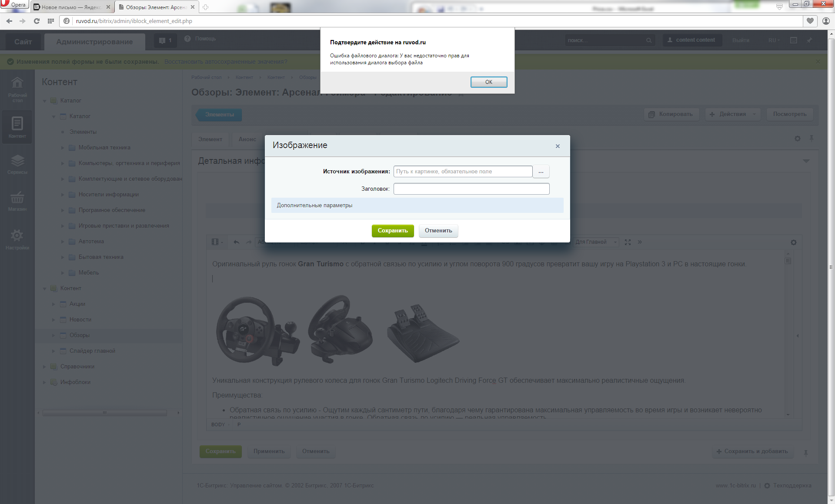Pin the admin header panel
835x504 pixels.
pyautogui.click(x=809, y=40)
